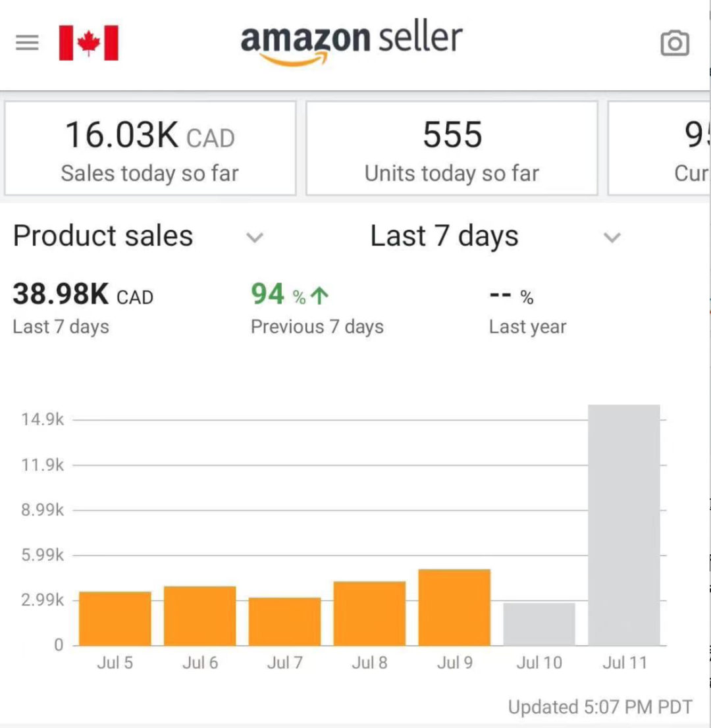Tap the Last year percentage comparison
Screen dimensions: 711x728
[x=527, y=311]
